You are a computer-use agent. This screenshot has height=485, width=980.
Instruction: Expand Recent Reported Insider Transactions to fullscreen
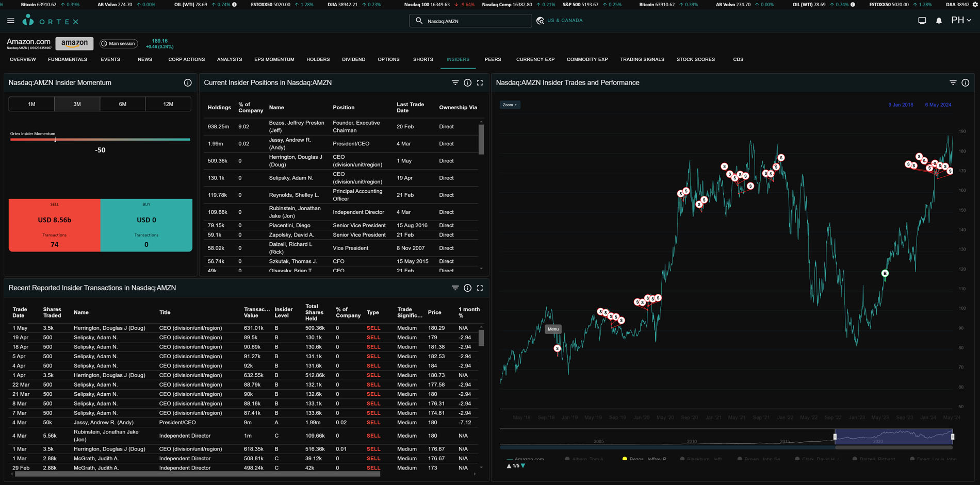pos(480,288)
